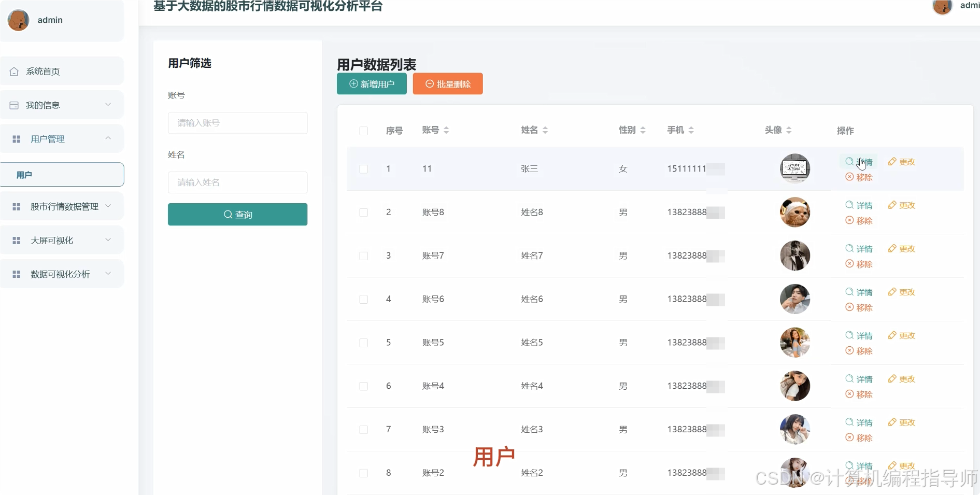Collapse the 用户管理 sidebar section

[108, 138]
